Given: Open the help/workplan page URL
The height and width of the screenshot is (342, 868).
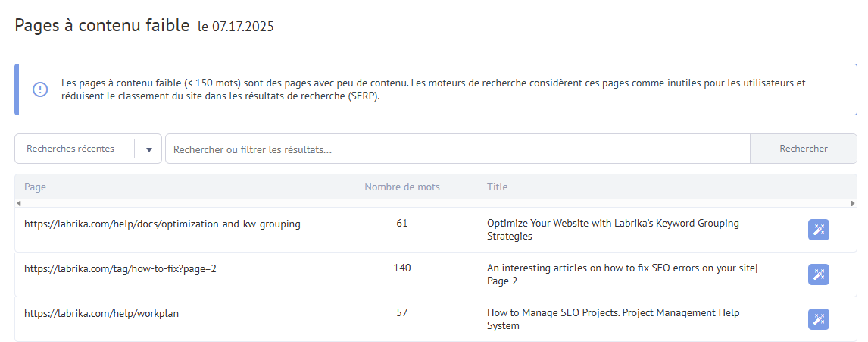Looking at the screenshot, I should point(101,313).
